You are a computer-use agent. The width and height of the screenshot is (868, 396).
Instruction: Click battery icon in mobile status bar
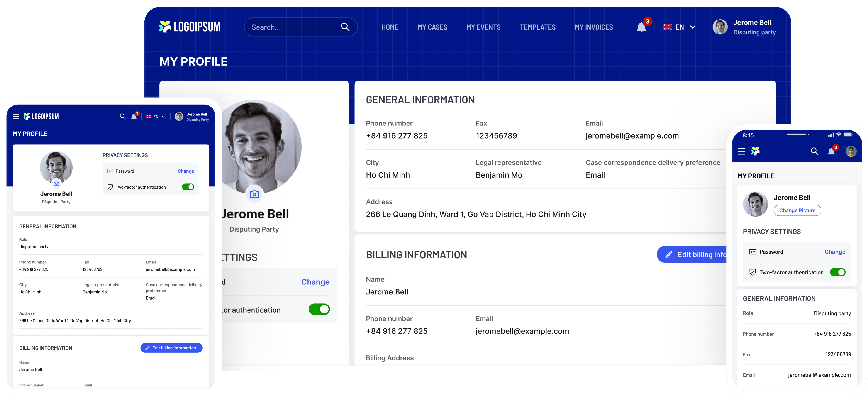tap(848, 134)
